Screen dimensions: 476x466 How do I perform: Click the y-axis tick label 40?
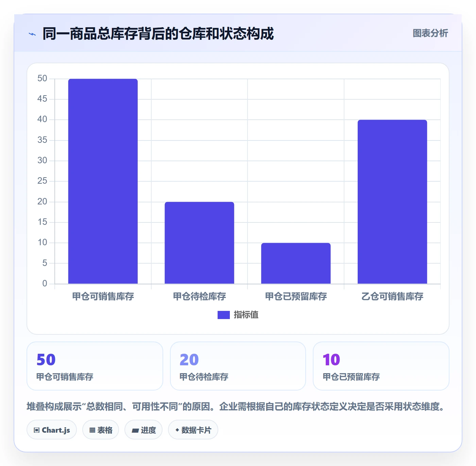point(42,119)
